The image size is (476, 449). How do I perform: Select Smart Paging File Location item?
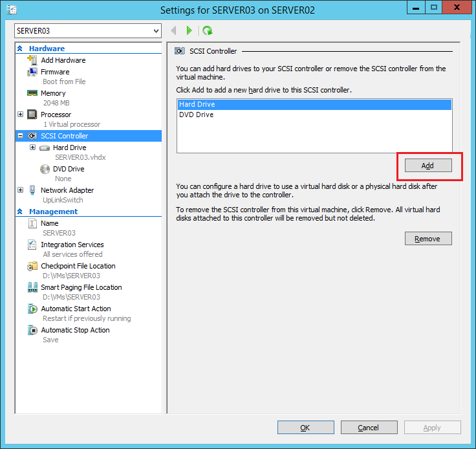[x=81, y=287]
